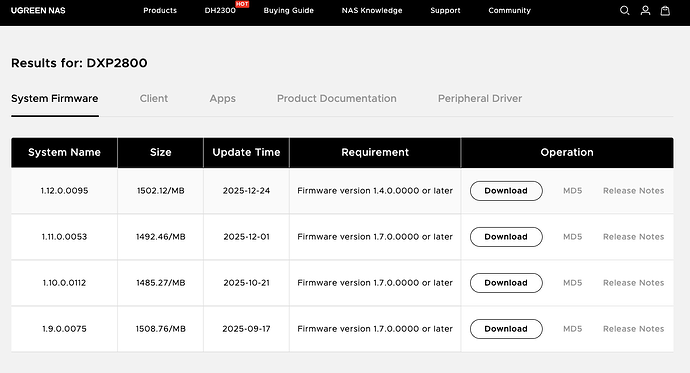Open the search icon in header
690x373 pixels.
(x=624, y=10)
